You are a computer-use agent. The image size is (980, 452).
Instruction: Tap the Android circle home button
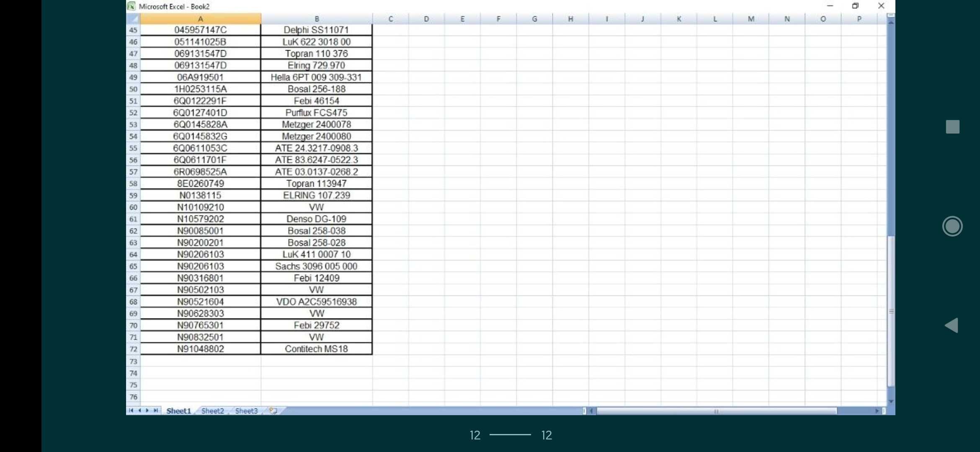coord(952,226)
